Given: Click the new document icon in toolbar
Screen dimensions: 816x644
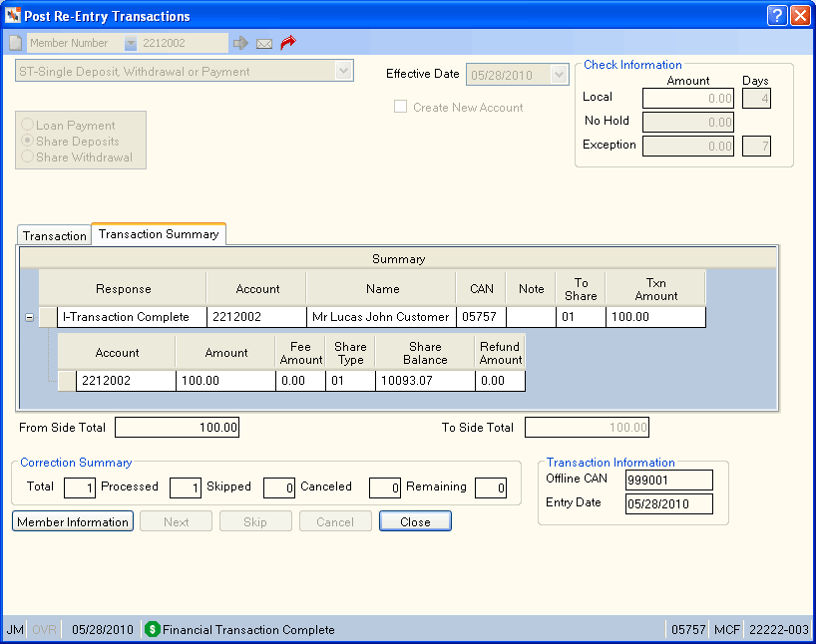Looking at the screenshot, I should [x=16, y=43].
